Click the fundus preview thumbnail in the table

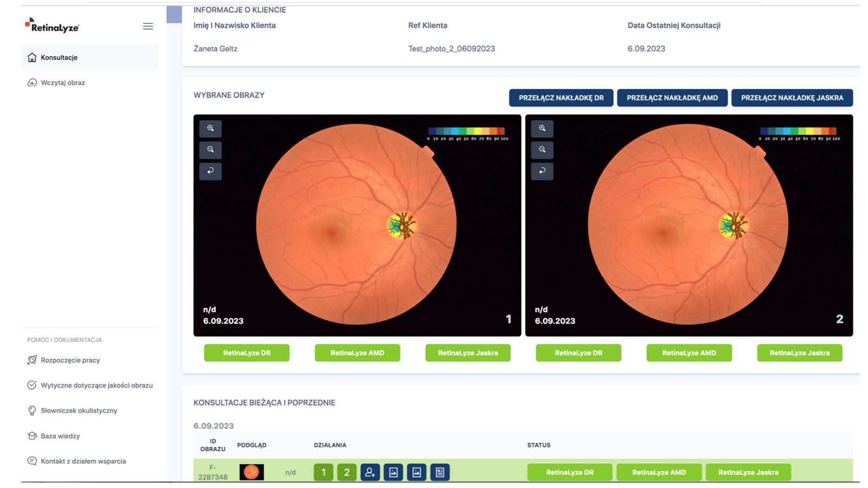[x=252, y=472]
